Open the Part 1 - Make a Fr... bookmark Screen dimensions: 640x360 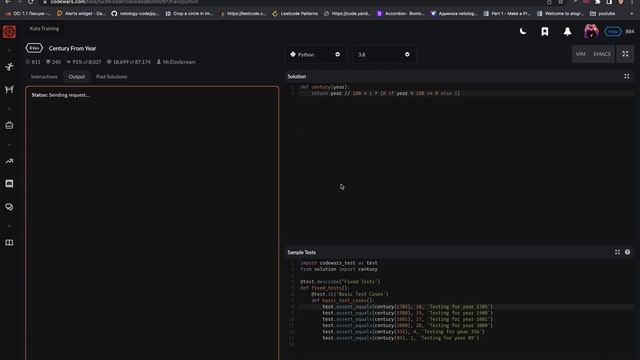pyautogui.click(x=507, y=13)
